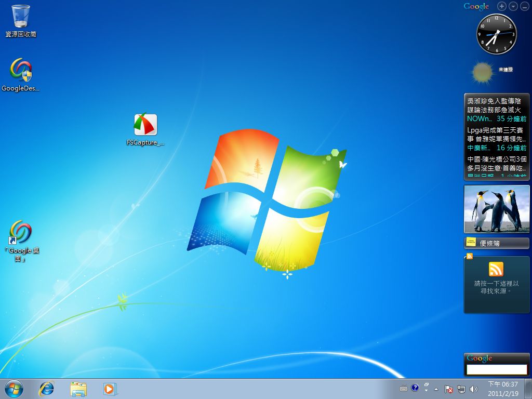Click the 未連接 weather status text

pos(506,70)
